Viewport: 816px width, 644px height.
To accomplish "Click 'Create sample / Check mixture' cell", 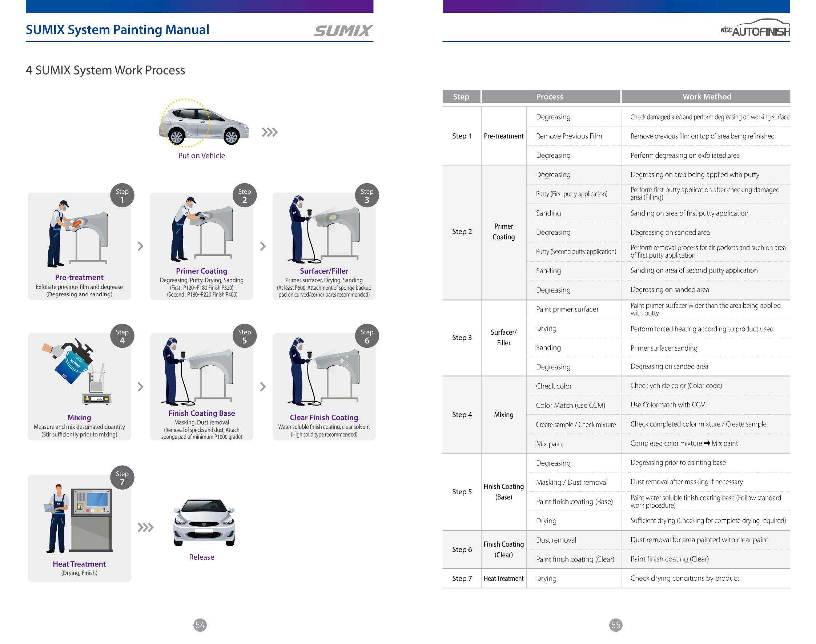I will pos(574,425).
